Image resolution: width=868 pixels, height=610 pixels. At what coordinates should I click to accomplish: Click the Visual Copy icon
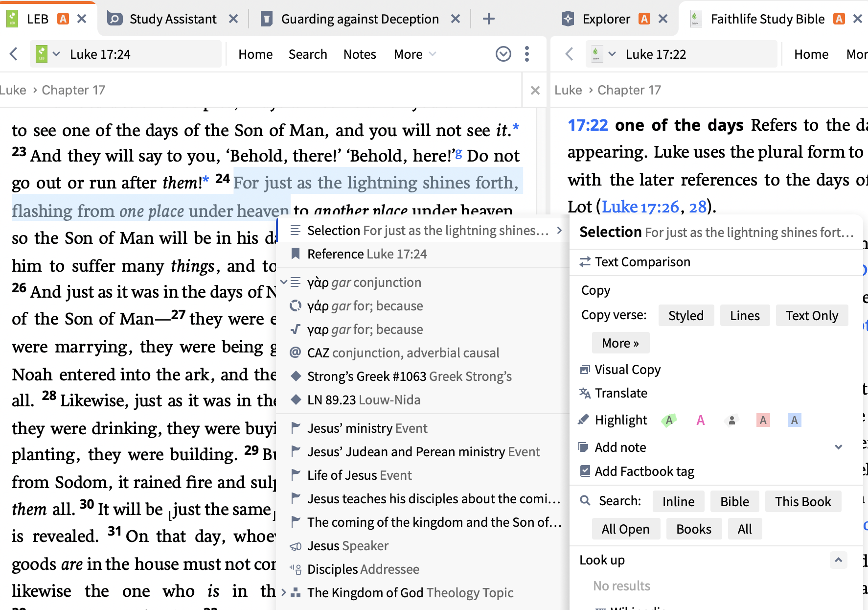[x=585, y=370]
